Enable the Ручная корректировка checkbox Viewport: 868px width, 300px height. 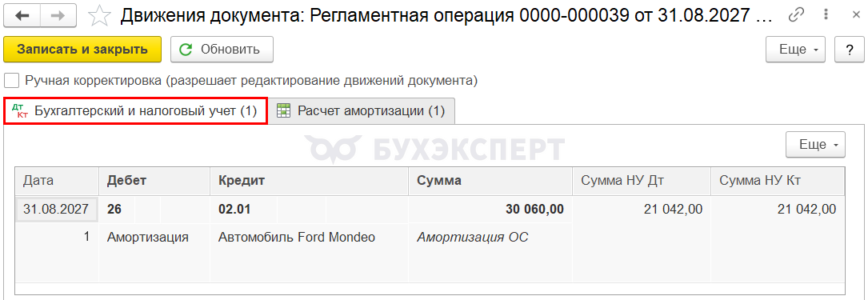(x=11, y=81)
